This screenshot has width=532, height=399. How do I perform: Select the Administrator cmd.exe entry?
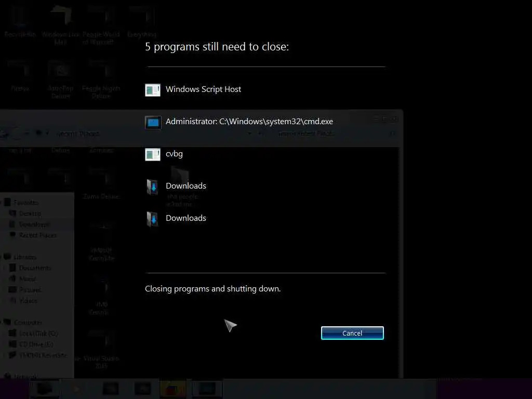click(249, 122)
